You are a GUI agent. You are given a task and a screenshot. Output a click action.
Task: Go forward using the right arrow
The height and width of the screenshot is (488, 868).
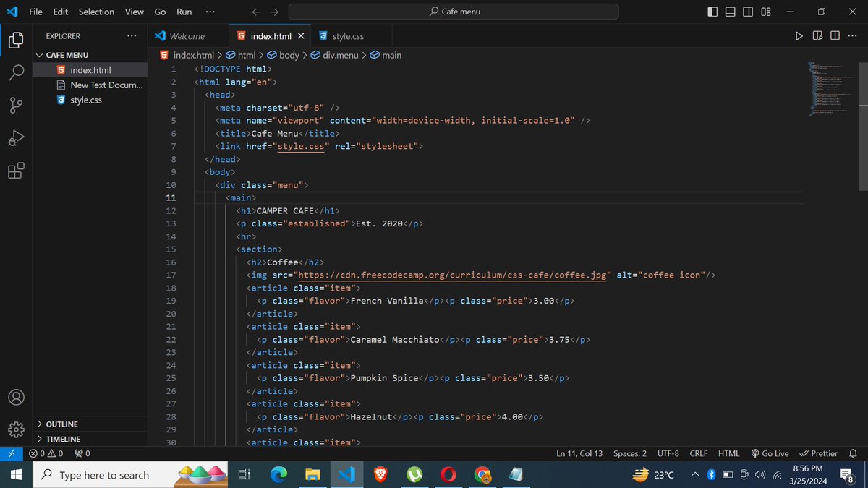[x=274, y=12]
